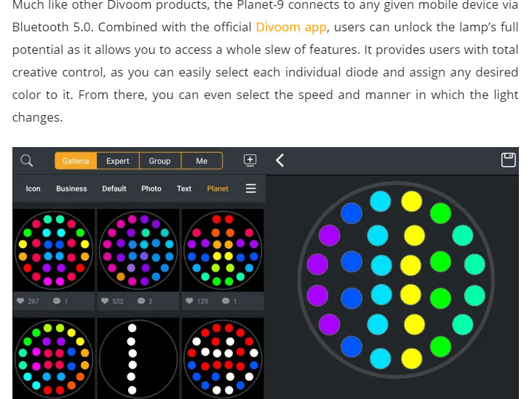
Task: Select the Photo category
Action: coord(151,189)
